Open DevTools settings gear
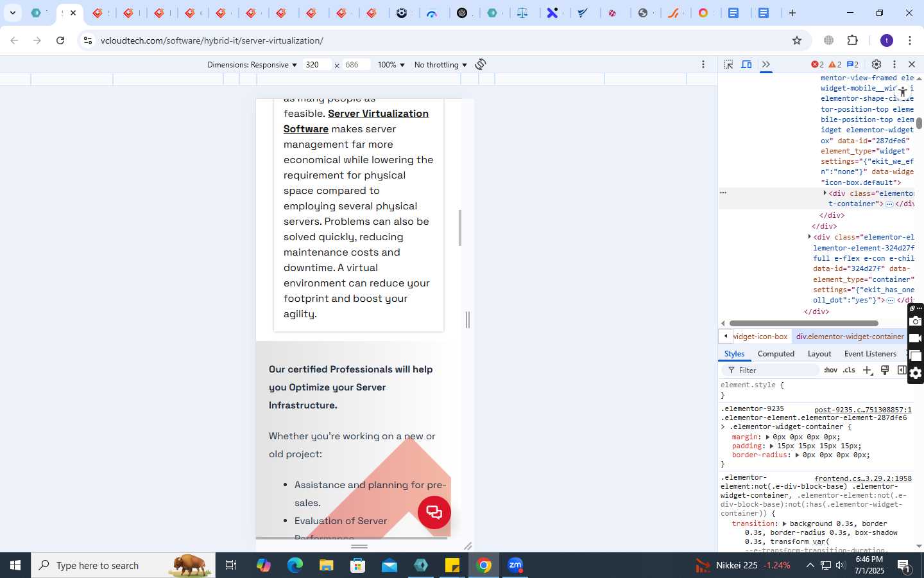The height and width of the screenshot is (578, 924). tap(877, 64)
